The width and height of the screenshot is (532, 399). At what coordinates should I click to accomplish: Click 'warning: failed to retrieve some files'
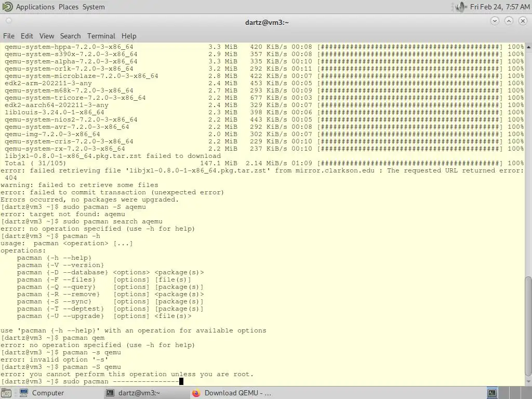pos(79,185)
